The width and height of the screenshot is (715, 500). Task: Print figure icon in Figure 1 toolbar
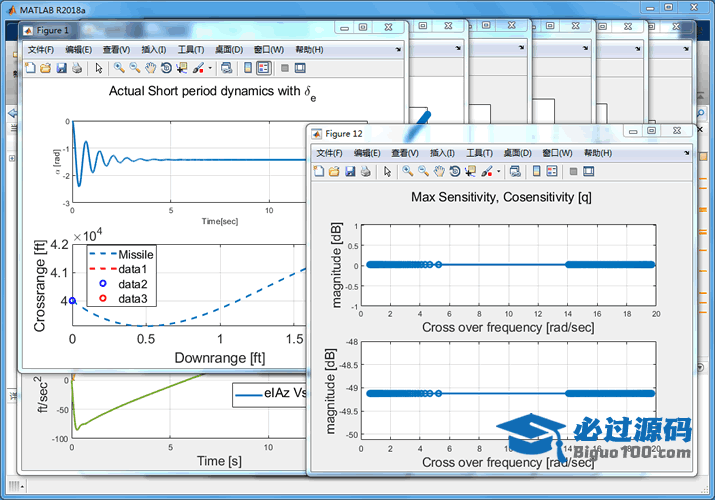[x=77, y=68]
